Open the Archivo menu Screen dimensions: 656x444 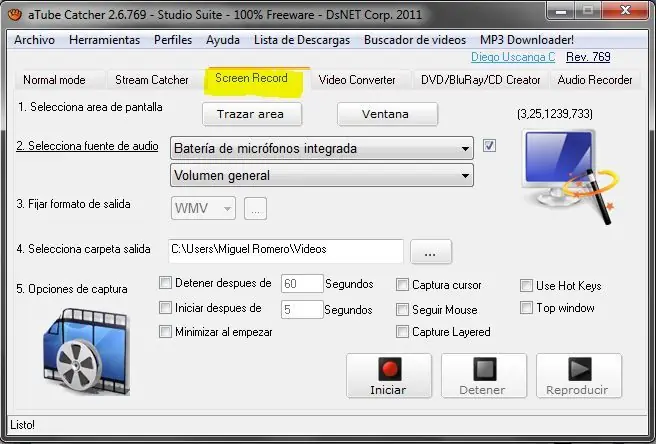click(x=34, y=40)
